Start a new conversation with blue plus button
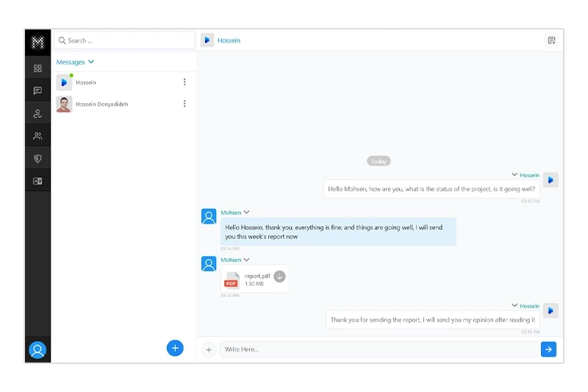 click(175, 348)
